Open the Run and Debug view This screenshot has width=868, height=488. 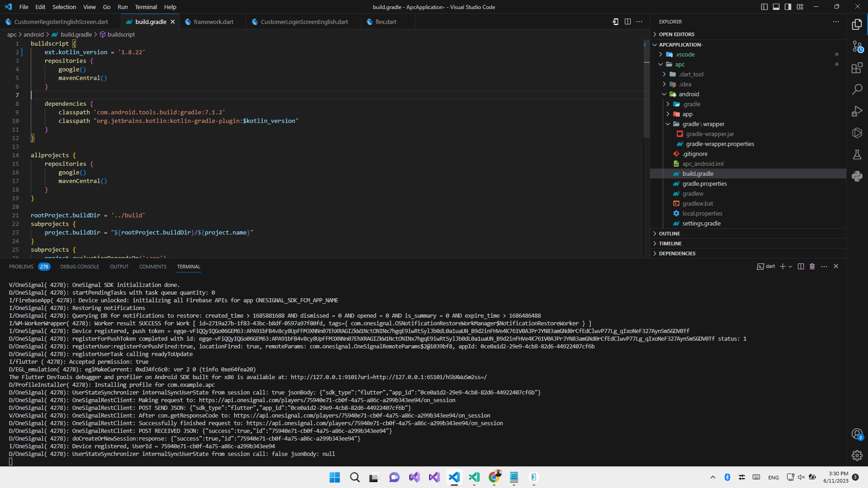click(x=857, y=111)
